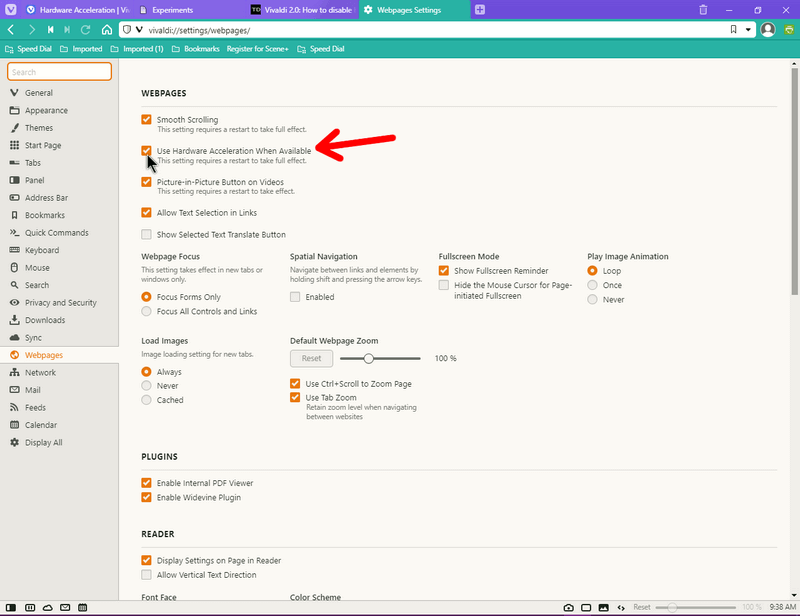This screenshot has height=616, width=800.
Task: Open the shield content blocker icon
Action: (127, 30)
